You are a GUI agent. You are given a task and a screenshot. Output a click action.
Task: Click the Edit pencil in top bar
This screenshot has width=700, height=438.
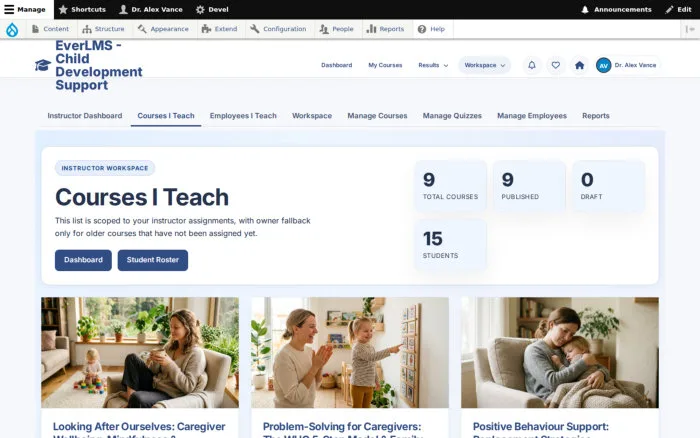tap(678, 9)
